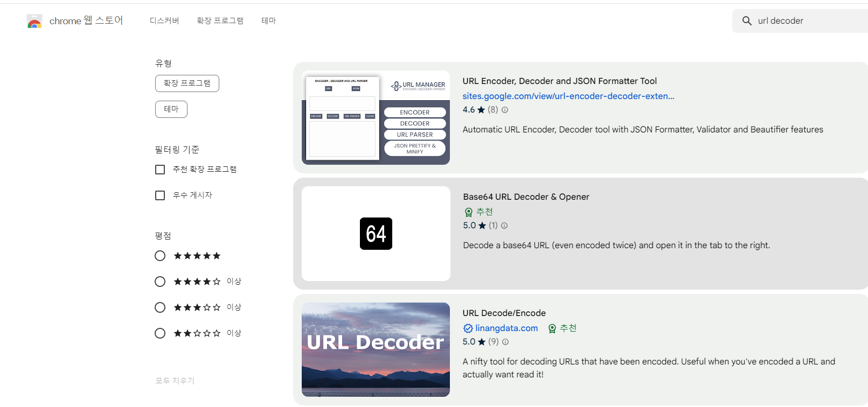Click the search magnifier icon

(747, 21)
